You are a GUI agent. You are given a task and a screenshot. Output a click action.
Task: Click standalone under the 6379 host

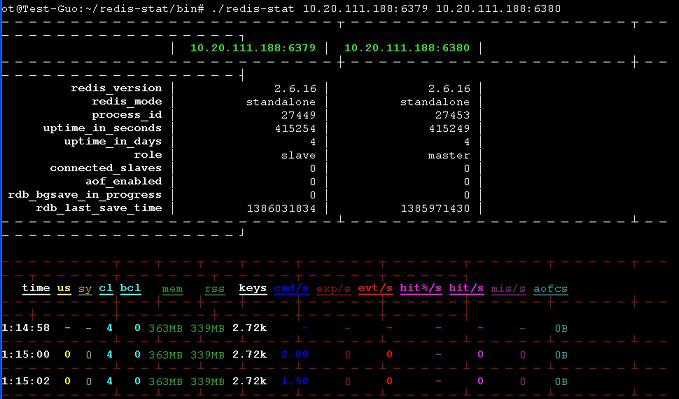(x=281, y=102)
